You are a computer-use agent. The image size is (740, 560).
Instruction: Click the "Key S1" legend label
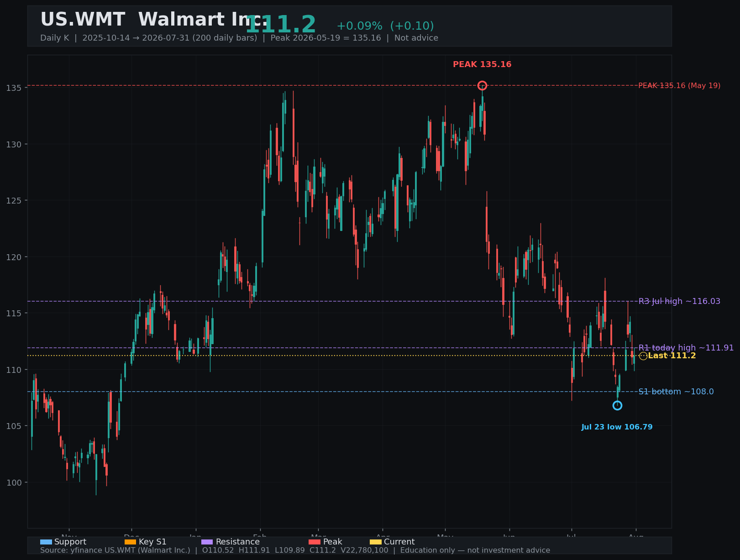pos(152,542)
